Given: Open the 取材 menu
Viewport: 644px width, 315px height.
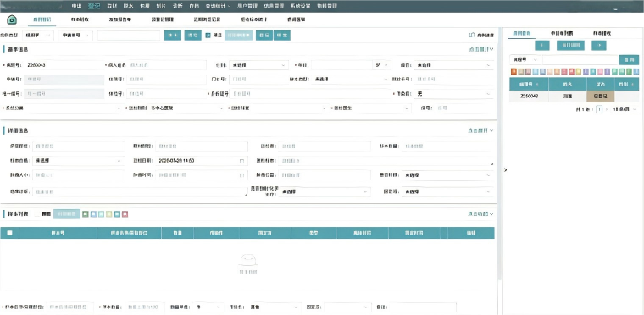Looking at the screenshot, I should click(112, 6).
